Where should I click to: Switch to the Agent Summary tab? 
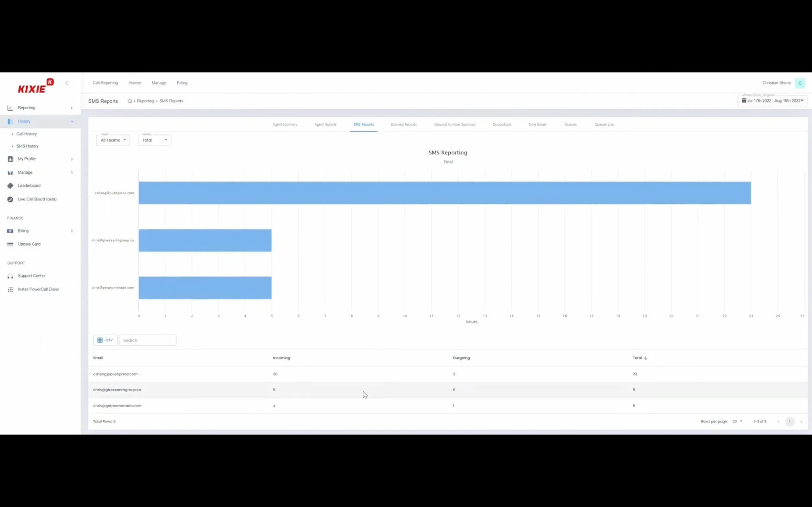285,125
